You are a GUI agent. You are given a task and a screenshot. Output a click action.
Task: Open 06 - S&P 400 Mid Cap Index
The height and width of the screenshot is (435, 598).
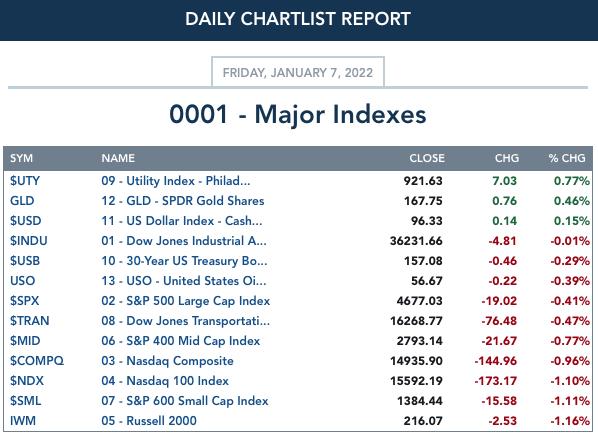tap(180, 341)
